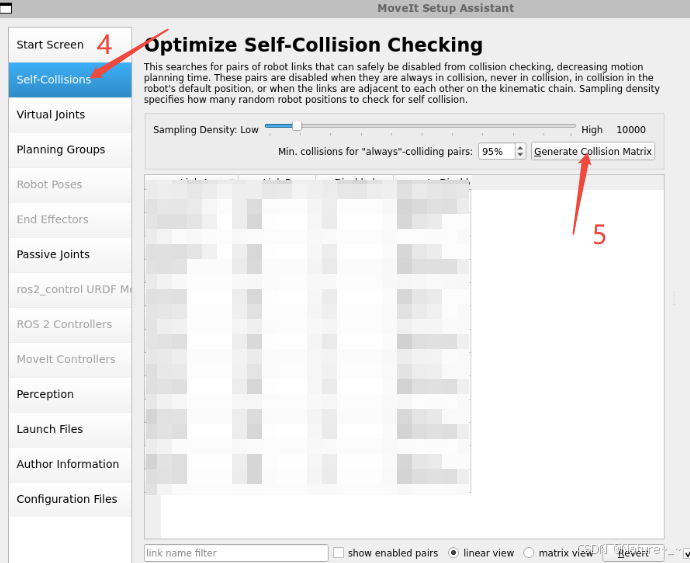
Task: Open the Perception step
Action: coord(70,394)
